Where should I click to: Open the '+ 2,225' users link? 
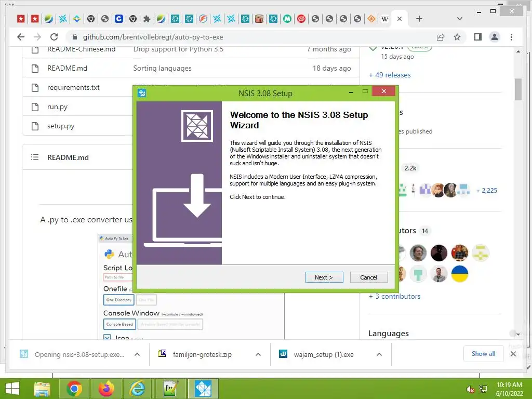pyautogui.click(x=486, y=191)
